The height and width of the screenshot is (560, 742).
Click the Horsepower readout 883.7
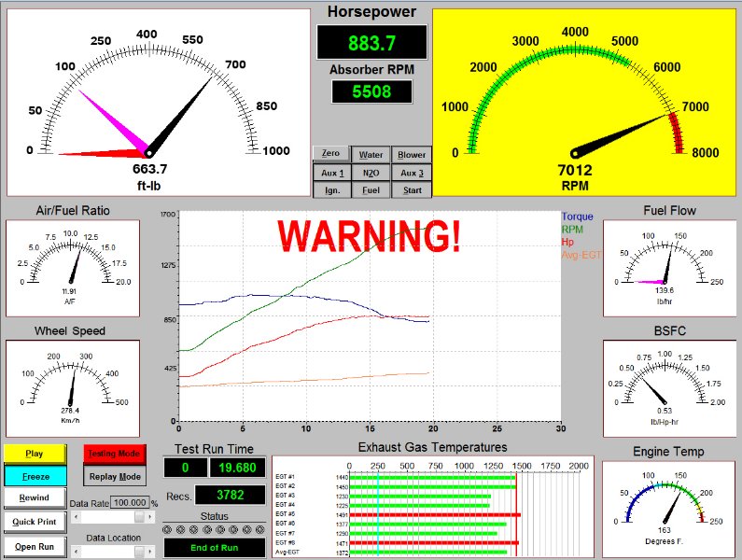[372, 43]
